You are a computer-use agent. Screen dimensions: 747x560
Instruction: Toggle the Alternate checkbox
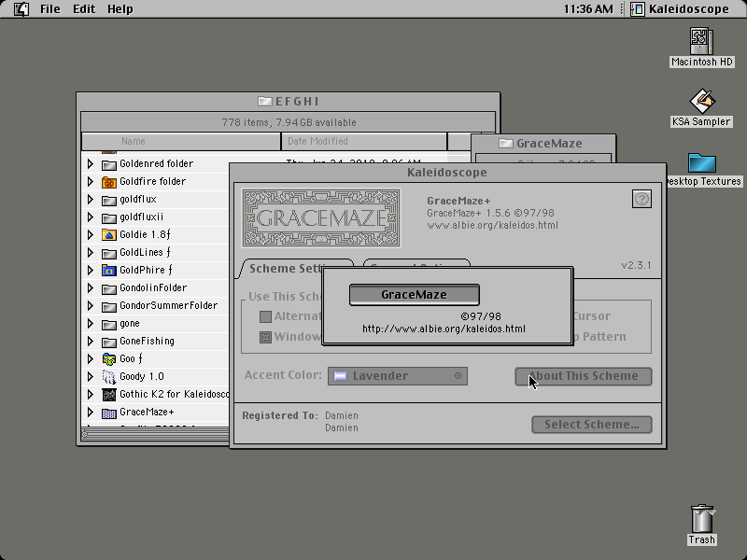click(x=265, y=316)
